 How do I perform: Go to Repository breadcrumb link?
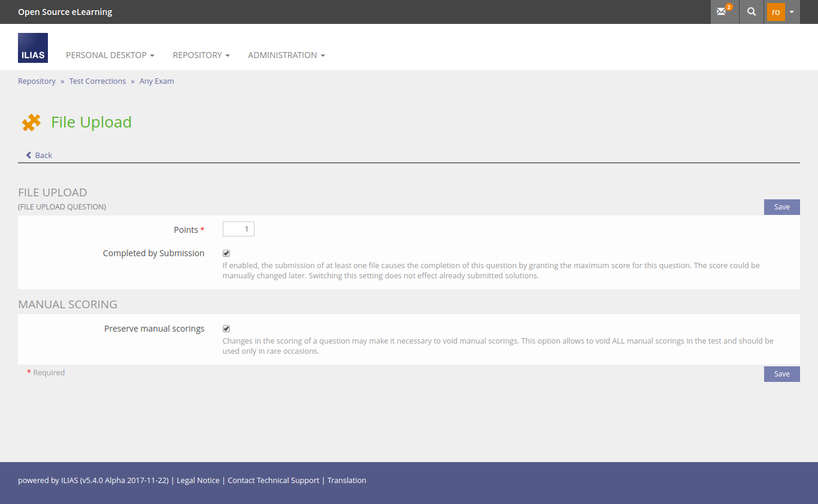click(37, 81)
